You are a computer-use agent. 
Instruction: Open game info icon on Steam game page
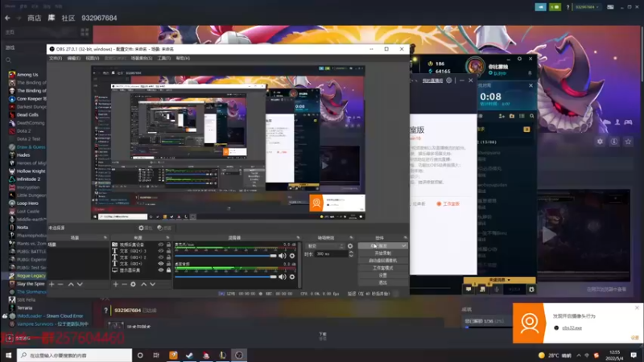614,142
